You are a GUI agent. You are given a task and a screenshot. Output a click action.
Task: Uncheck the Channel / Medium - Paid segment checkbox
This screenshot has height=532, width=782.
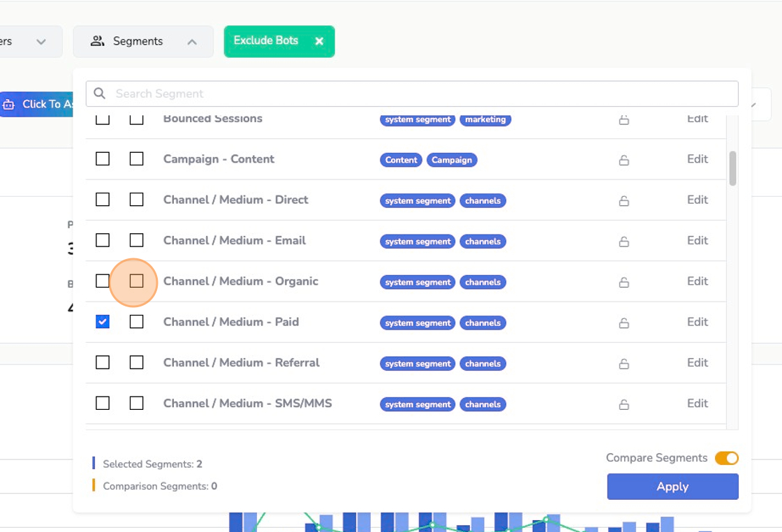point(103,322)
